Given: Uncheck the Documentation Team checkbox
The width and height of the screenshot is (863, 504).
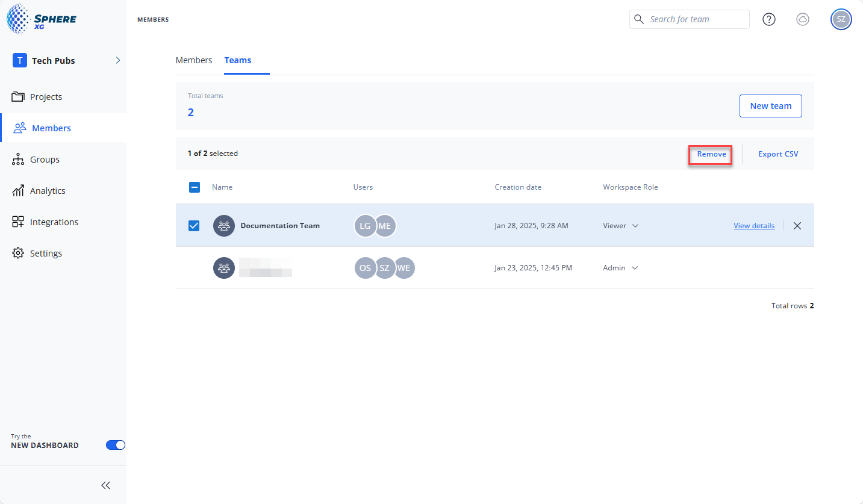Looking at the screenshot, I should (194, 226).
